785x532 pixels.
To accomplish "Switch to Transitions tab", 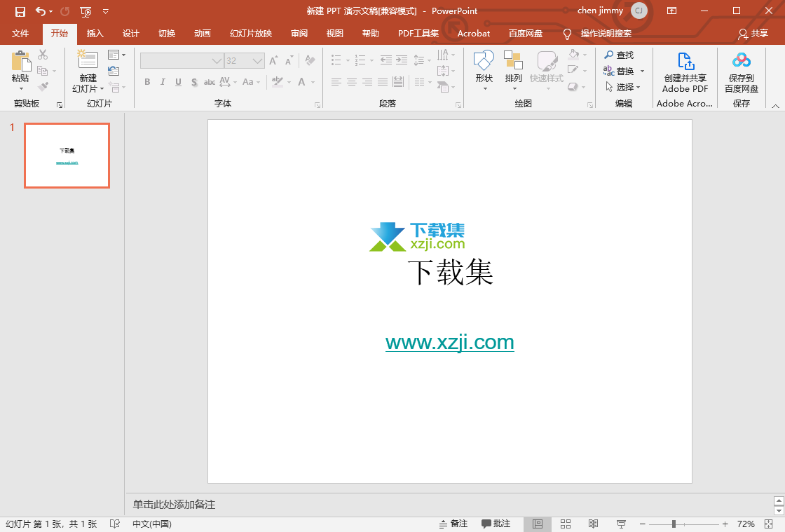I will pyautogui.click(x=167, y=34).
